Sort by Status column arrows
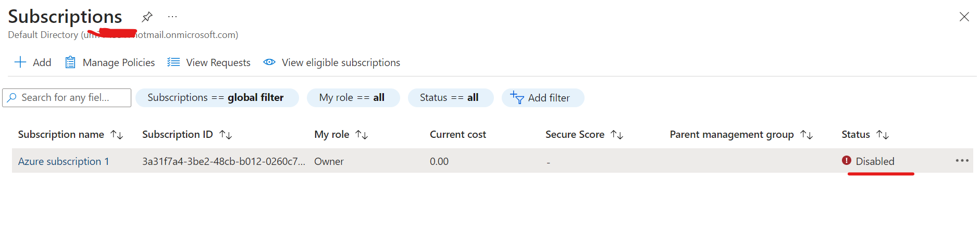 click(x=883, y=135)
